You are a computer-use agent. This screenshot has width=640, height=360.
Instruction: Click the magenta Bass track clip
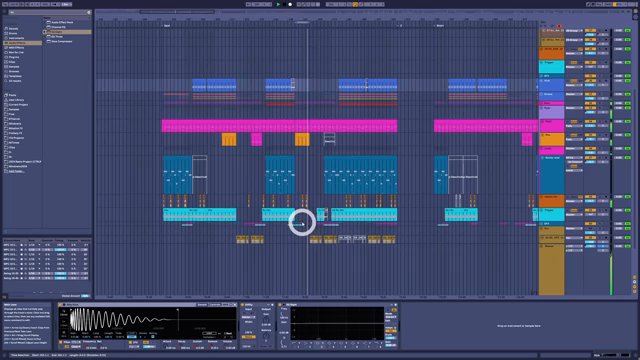point(280,126)
